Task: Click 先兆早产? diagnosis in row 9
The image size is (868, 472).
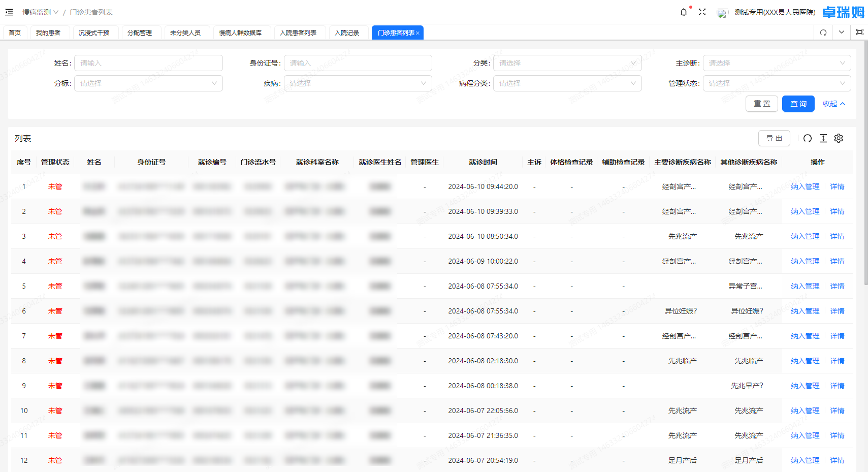Action: coord(747,386)
